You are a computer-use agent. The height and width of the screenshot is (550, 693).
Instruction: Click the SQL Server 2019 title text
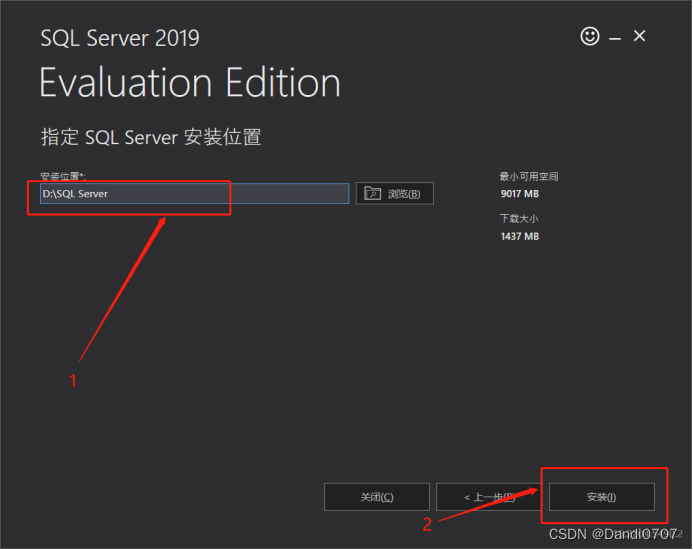(120, 38)
